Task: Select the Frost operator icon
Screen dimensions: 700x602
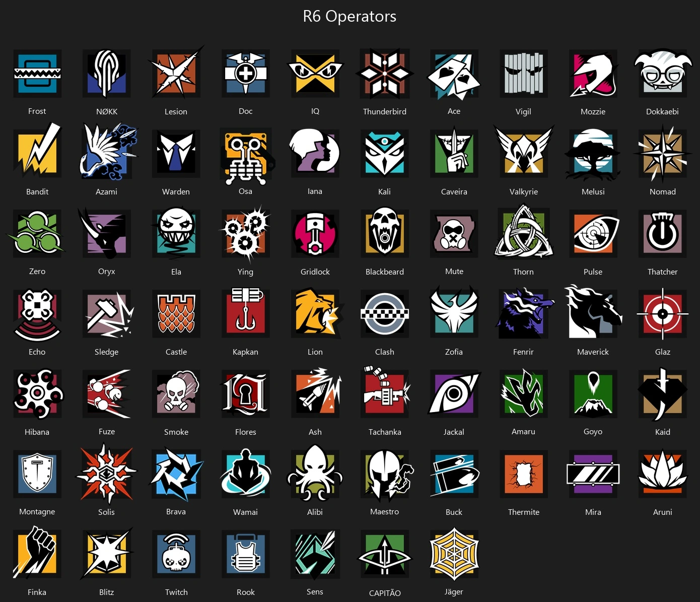Action: tap(37, 74)
